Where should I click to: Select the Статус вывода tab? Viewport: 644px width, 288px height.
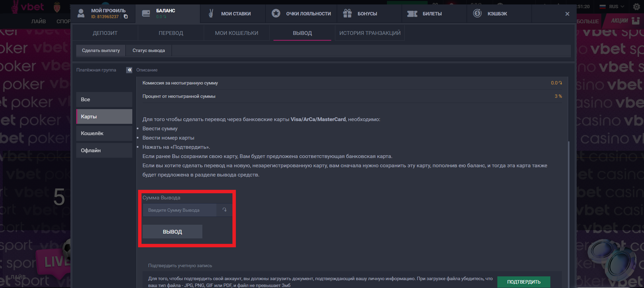coord(149,50)
